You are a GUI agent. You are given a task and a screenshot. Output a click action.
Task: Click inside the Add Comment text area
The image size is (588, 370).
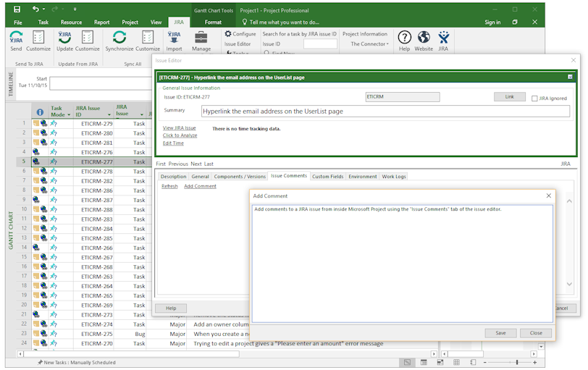[x=403, y=264]
